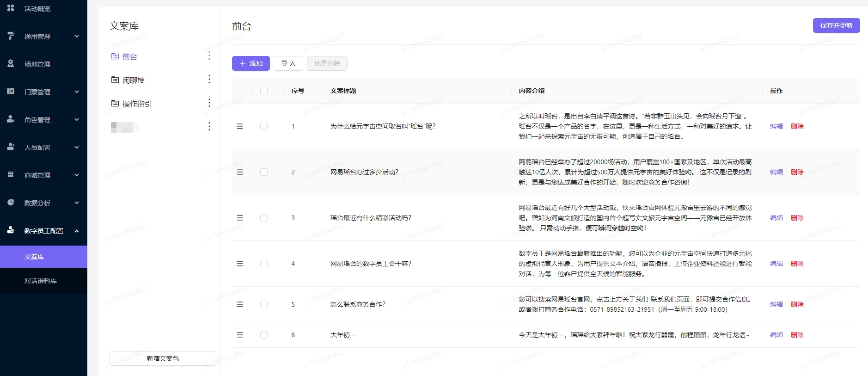This screenshot has width=868, height=376.
Task: Edit row 5 怎么联系商务合作
Action: [776, 304]
